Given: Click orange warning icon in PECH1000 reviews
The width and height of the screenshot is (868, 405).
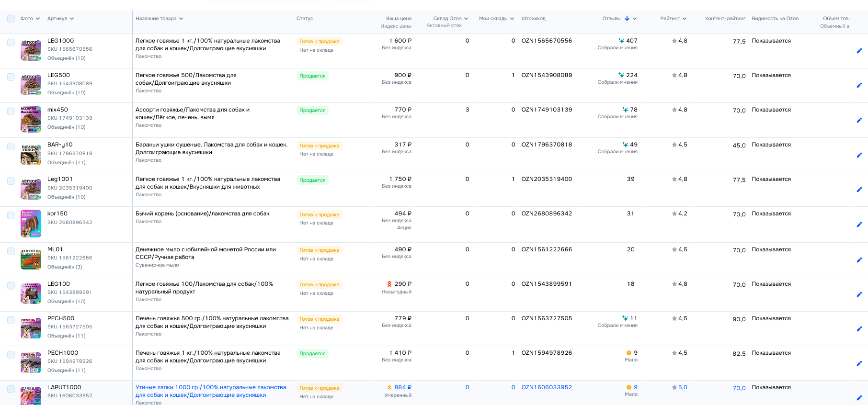Looking at the screenshot, I should coord(628,353).
